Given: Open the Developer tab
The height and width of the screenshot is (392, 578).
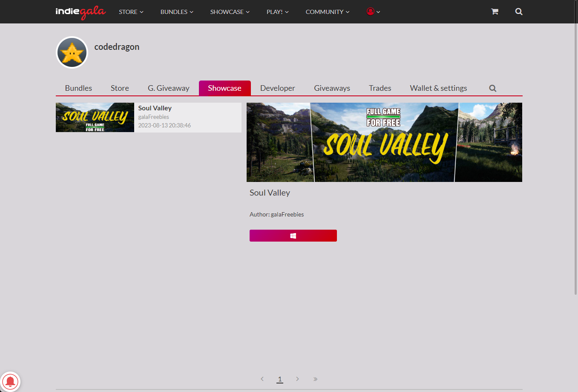Looking at the screenshot, I should (x=278, y=88).
